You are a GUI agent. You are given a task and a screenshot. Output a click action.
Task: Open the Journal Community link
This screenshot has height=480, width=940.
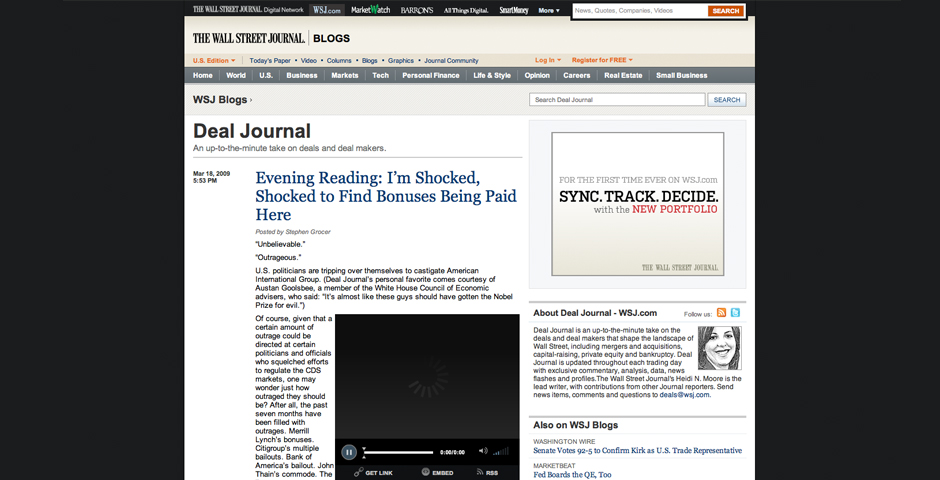[x=451, y=61]
